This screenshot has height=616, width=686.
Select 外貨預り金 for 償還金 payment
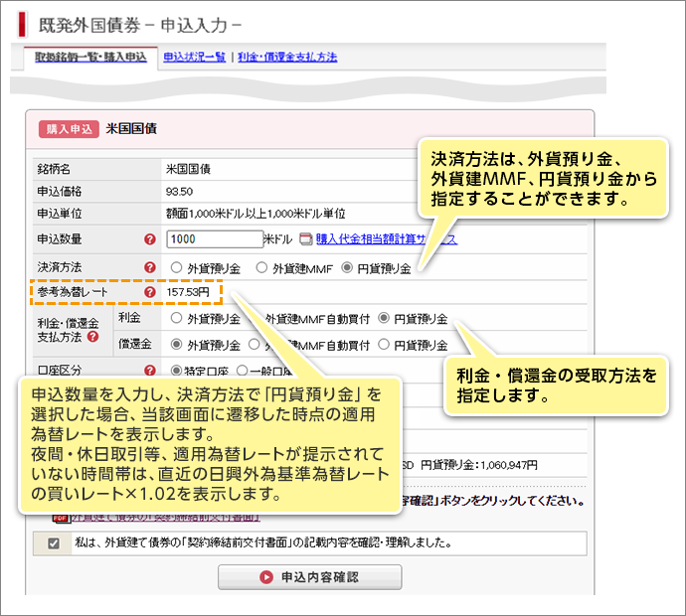177,345
